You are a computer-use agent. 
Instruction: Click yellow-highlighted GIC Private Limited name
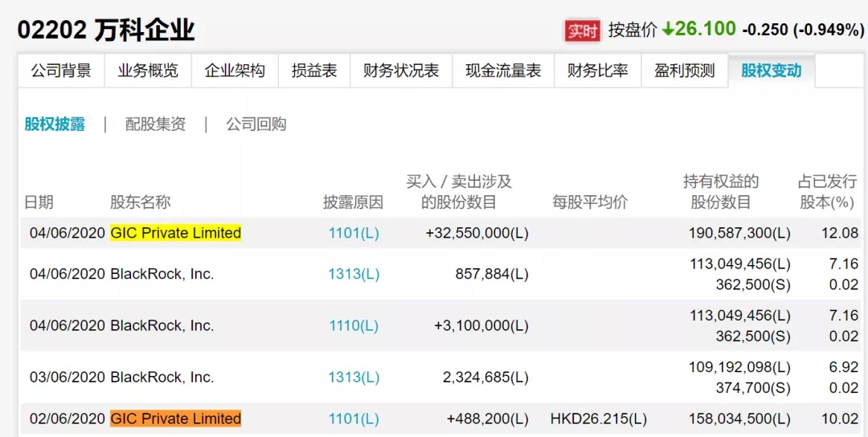pyautogui.click(x=176, y=233)
